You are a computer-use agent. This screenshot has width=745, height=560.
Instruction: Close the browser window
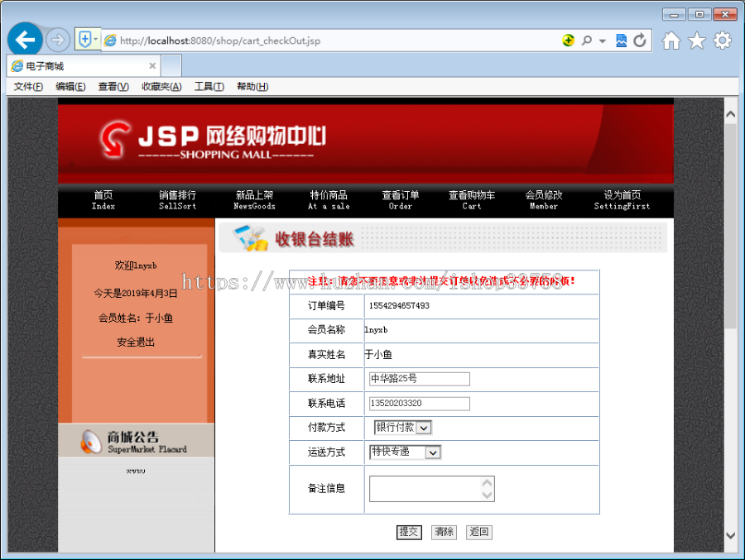725,14
